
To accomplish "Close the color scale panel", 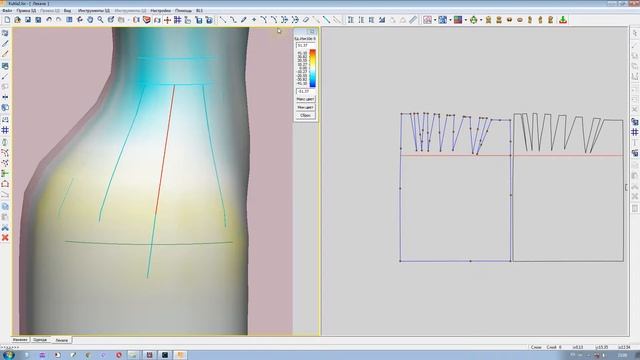I will (x=312, y=31).
